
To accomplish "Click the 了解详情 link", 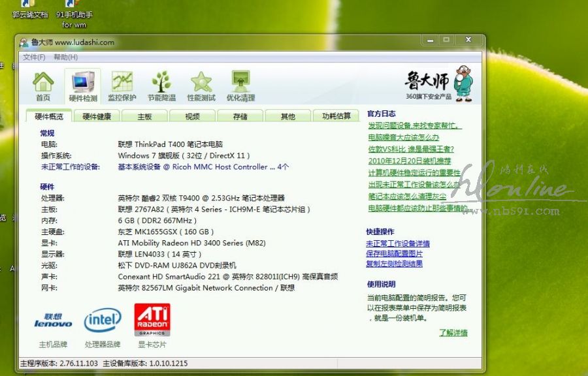I will pos(453,332).
